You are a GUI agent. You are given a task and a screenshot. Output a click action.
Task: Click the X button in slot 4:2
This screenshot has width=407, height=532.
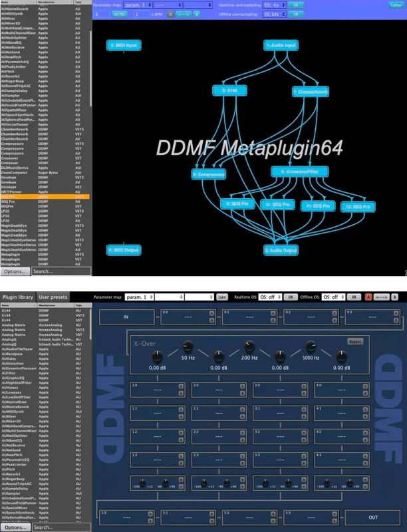[365, 433]
